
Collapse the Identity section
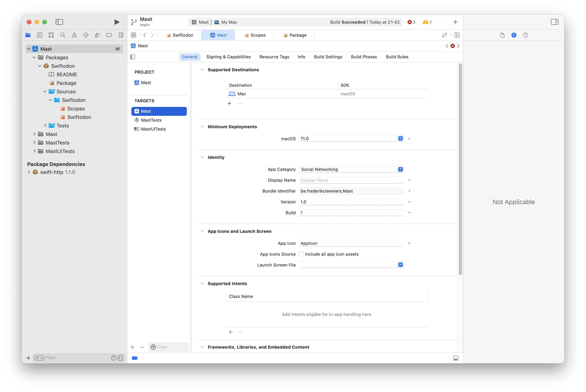pos(202,157)
